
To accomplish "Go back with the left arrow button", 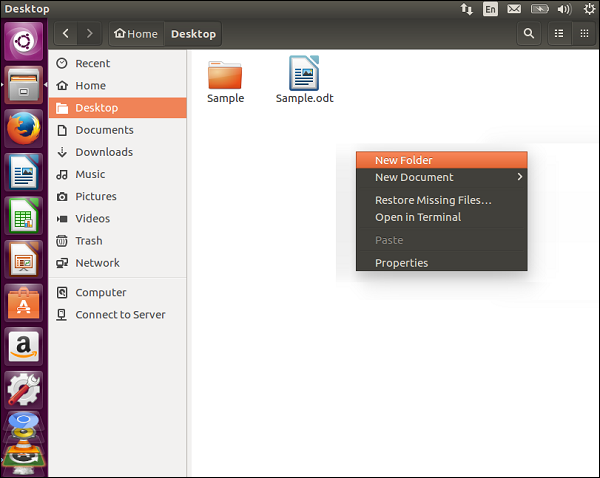I will click(x=66, y=33).
